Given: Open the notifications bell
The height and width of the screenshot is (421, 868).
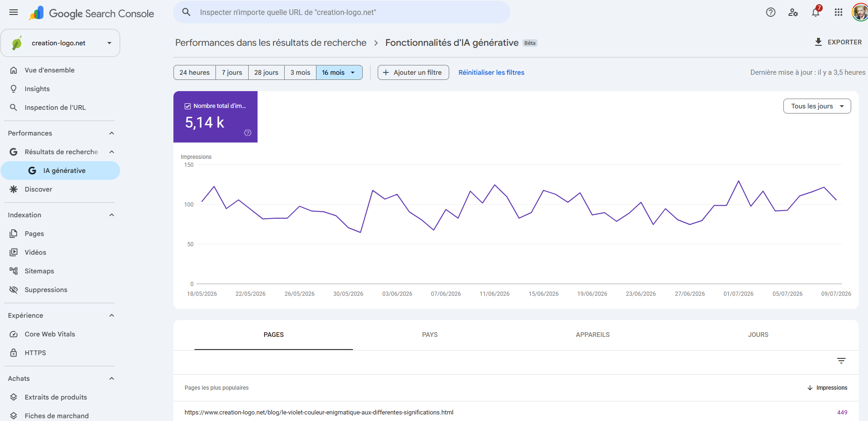Looking at the screenshot, I should click(x=816, y=12).
